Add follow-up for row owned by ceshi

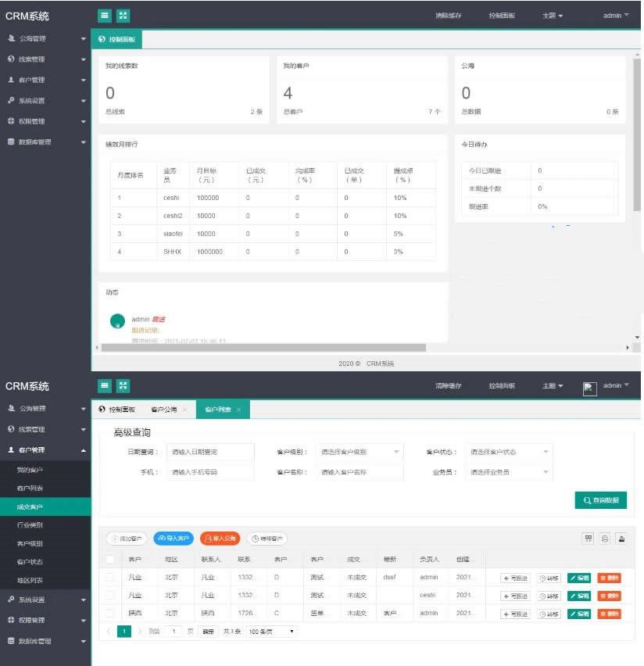pyautogui.click(x=515, y=596)
